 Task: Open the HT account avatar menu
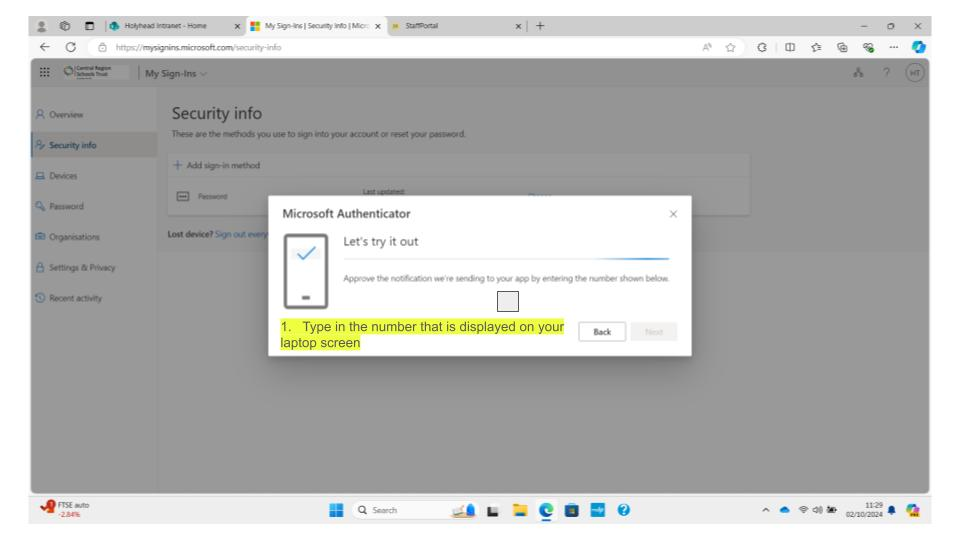click(915, 72)
